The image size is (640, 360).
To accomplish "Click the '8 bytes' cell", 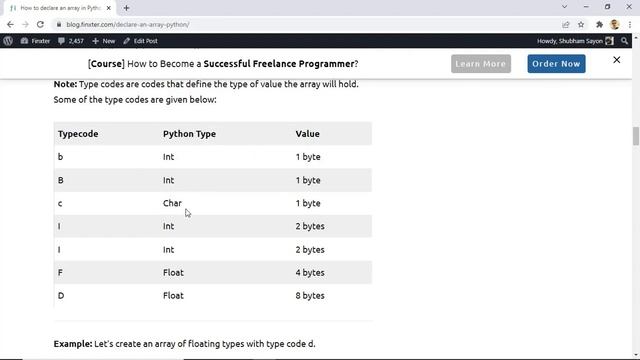I will coord(310,296).
